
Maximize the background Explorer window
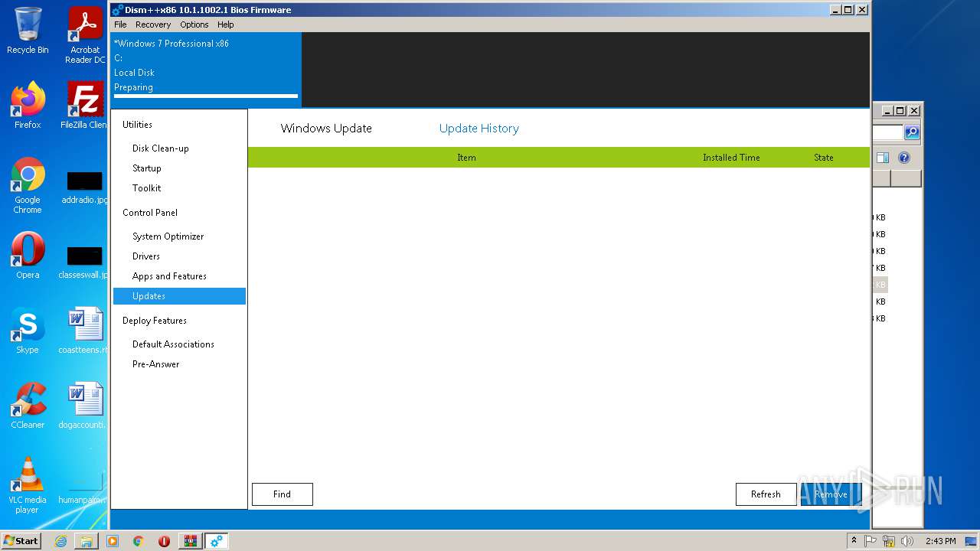click(900, 110)
